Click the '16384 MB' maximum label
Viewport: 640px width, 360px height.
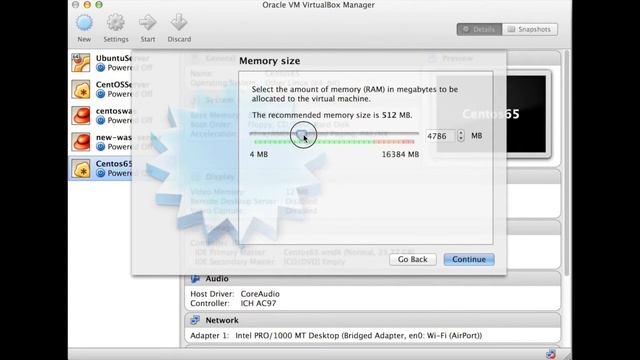400,154
